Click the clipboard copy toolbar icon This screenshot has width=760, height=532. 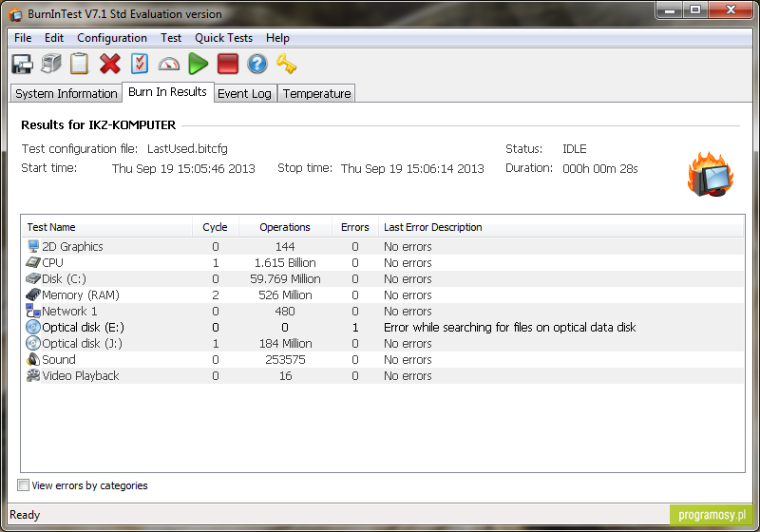pos(80,64)
